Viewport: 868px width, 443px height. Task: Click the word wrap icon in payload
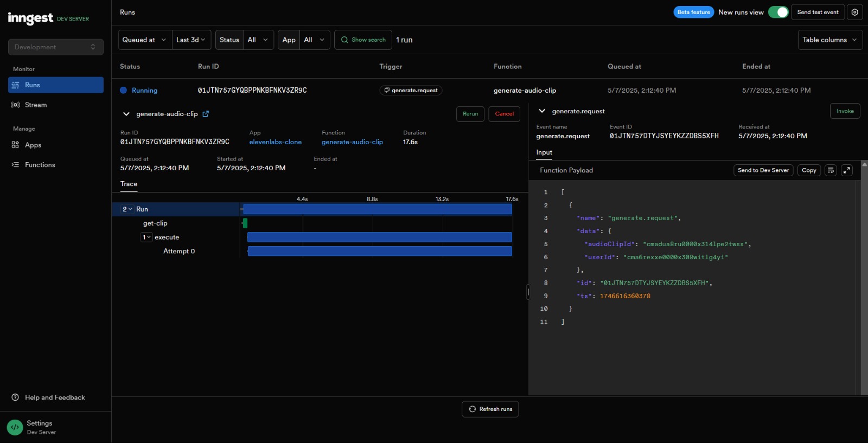pyautogui.click(x=831, y=170)
